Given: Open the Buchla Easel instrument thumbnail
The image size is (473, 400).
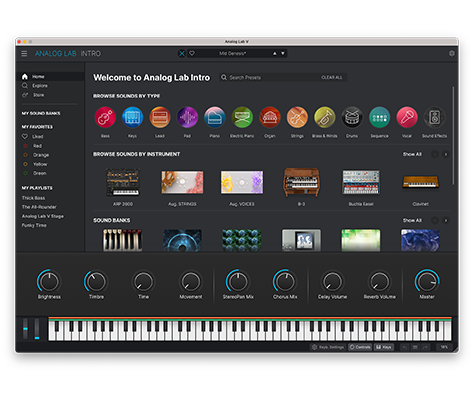Looking at the screenshot, I should point(361,182).
